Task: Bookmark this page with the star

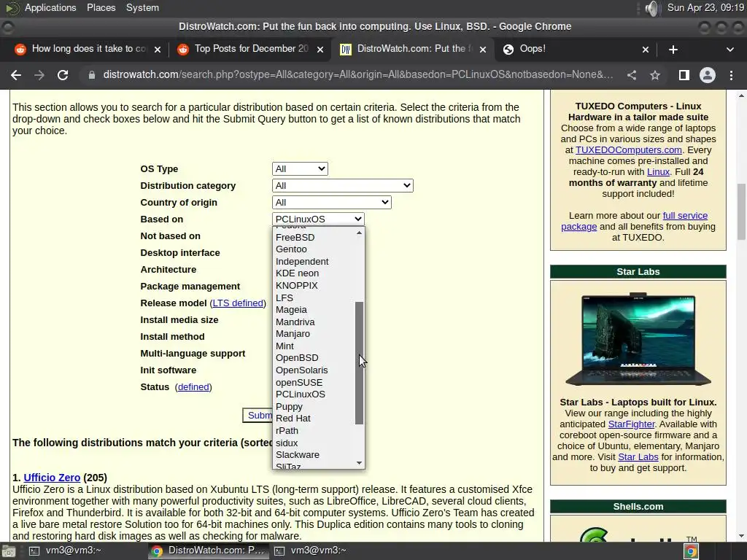Action: coord(655,75)
